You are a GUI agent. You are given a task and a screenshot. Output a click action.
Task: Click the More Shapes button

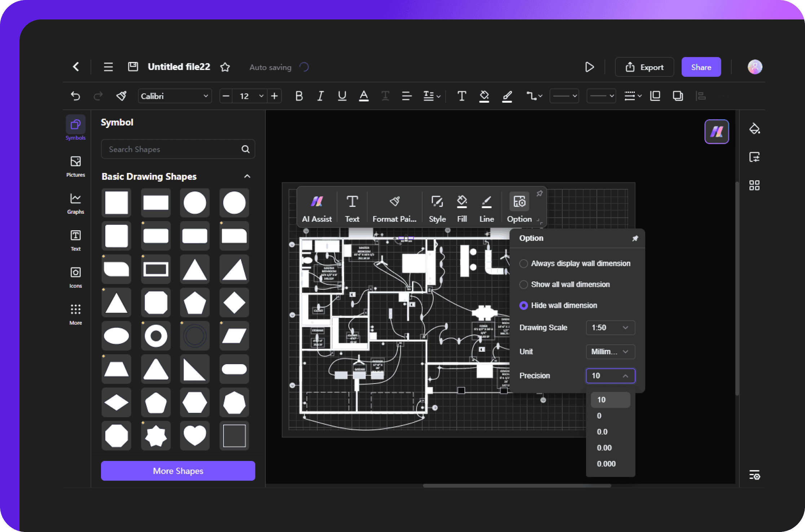pyautogui.click(x=178, y=471)
